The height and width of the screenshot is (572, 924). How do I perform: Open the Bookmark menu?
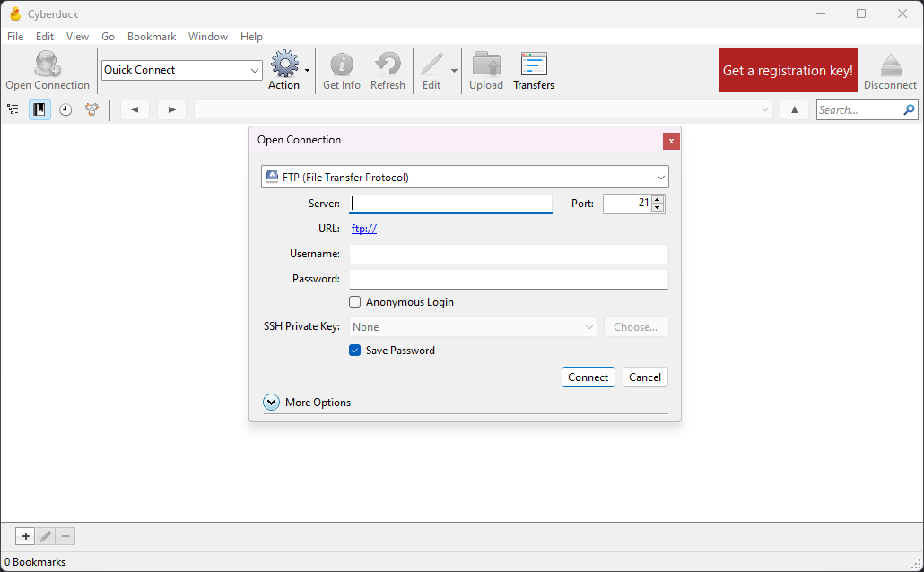click(151, 37)
